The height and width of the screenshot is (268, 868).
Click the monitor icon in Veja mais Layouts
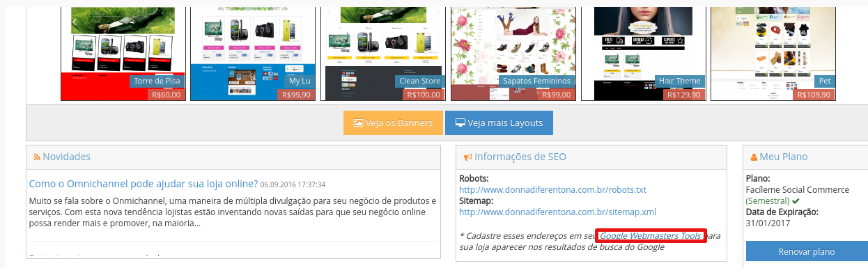pos(460,123)
